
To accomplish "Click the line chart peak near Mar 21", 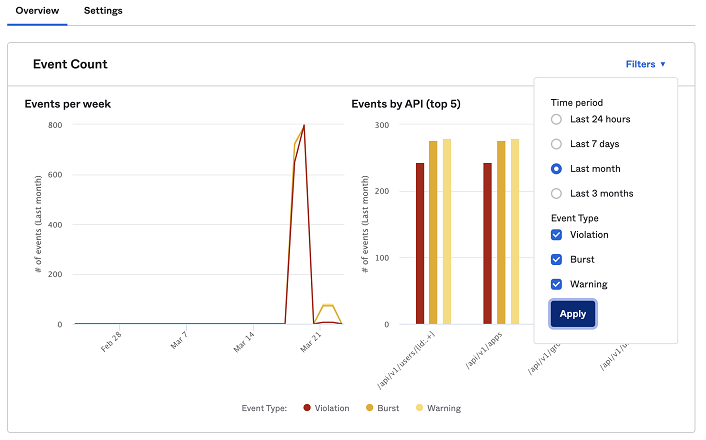I will tap(303, 126).
